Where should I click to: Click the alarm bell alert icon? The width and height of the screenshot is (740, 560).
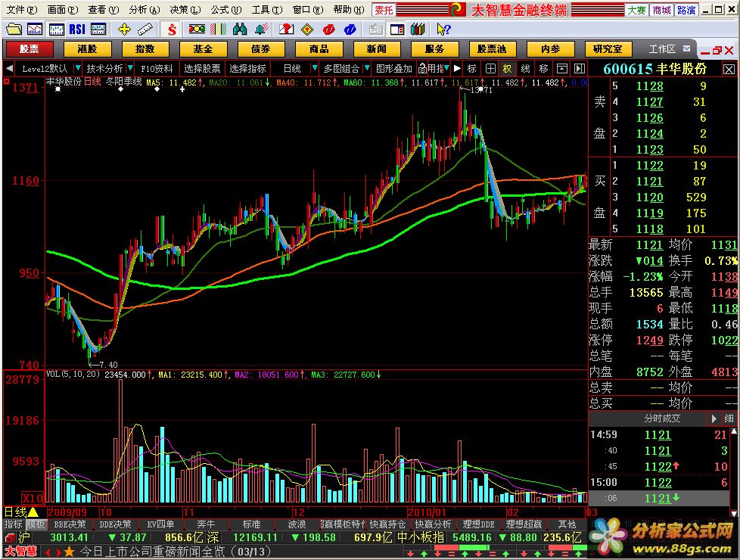pos(262,30)
